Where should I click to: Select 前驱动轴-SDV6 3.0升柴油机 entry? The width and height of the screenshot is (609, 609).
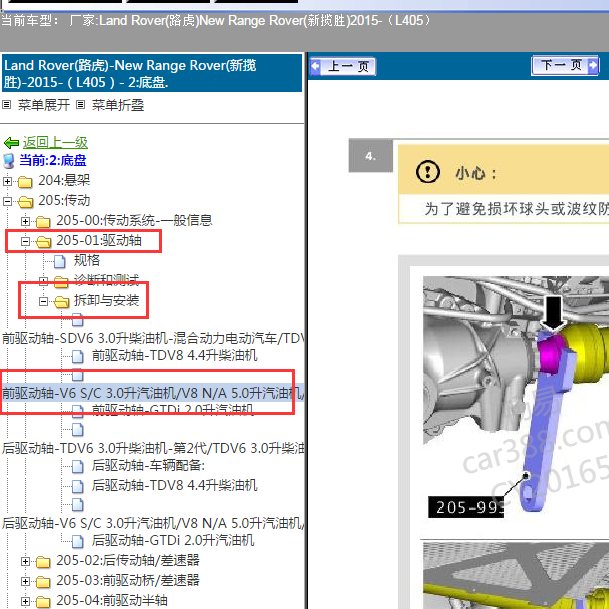[x=153, y=338]
